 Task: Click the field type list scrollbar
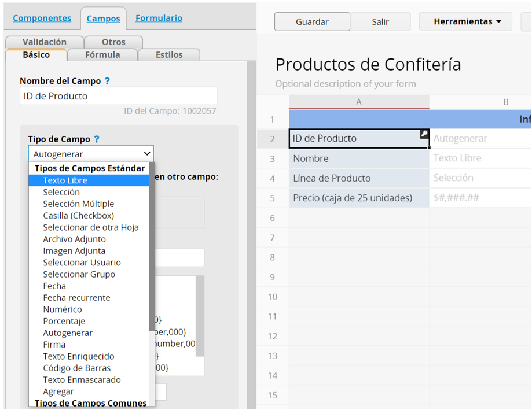coord(152,260)
